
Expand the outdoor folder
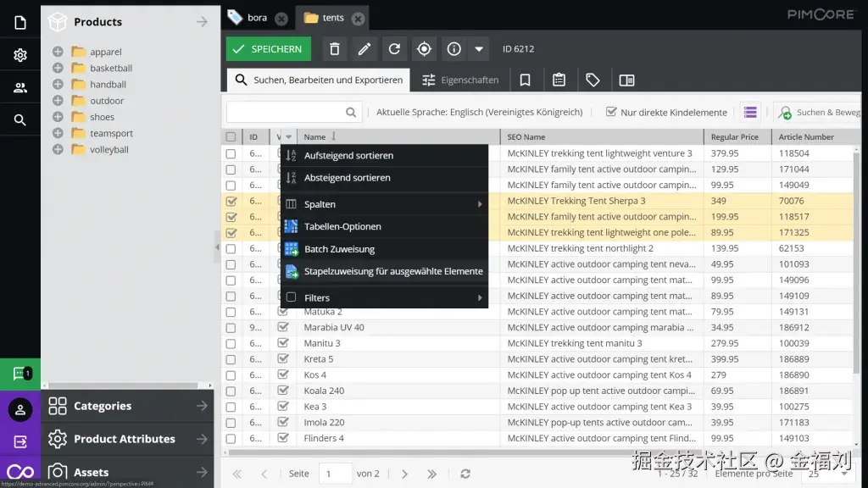point(58,101)
